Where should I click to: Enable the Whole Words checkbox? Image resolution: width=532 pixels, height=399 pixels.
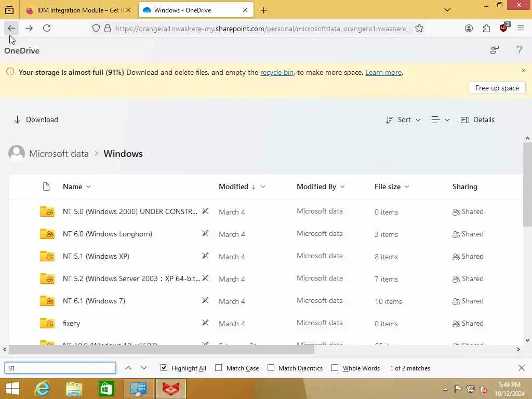pos(335,368)
